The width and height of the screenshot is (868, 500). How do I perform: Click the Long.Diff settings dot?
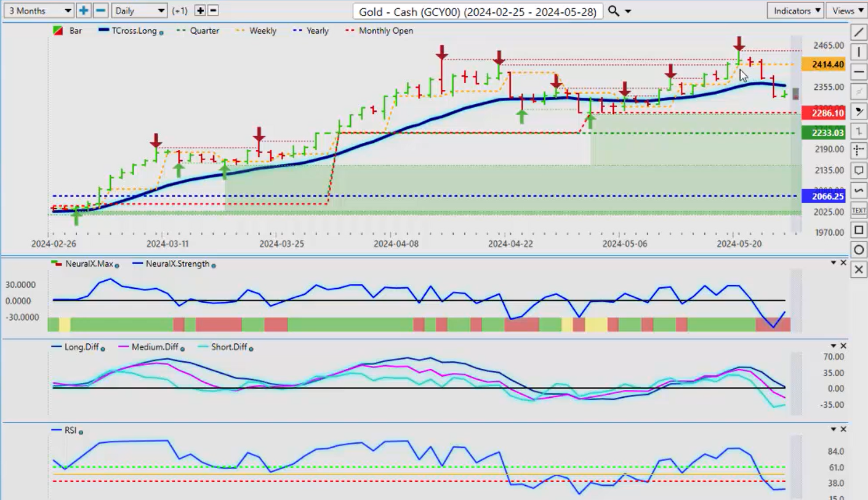pos(103,349)
